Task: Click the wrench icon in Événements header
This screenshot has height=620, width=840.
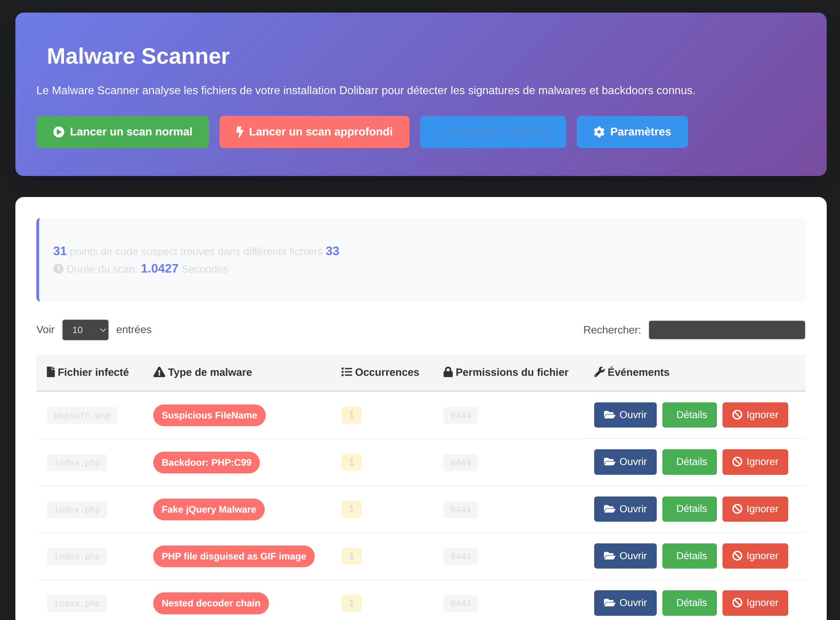Action: [x=599, y=372]
